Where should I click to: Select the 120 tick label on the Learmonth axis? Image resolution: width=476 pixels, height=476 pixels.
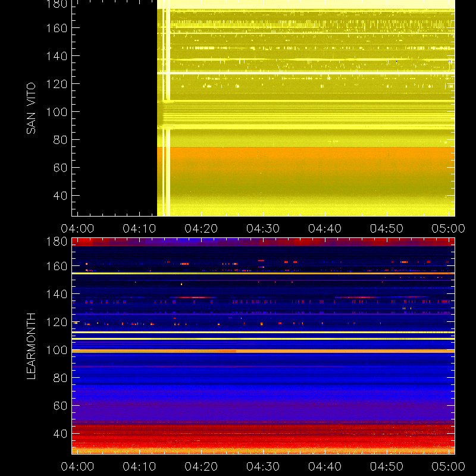[x=57, y=322]
